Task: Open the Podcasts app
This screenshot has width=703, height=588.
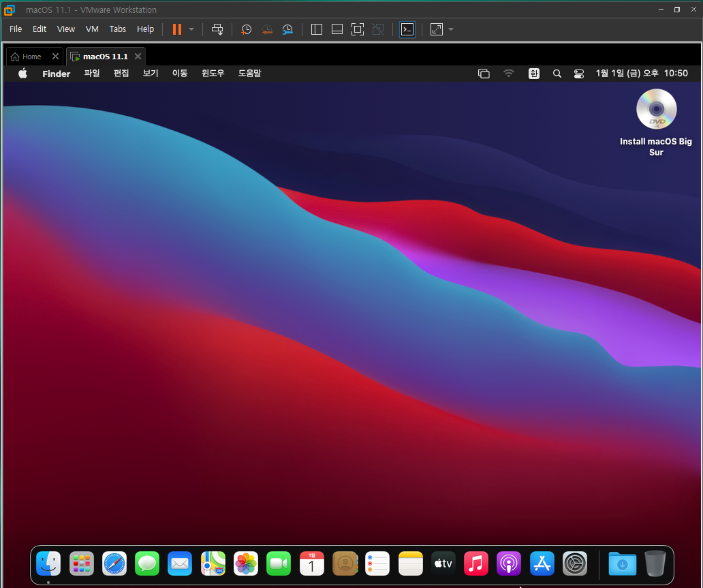Action: (509, 563)
